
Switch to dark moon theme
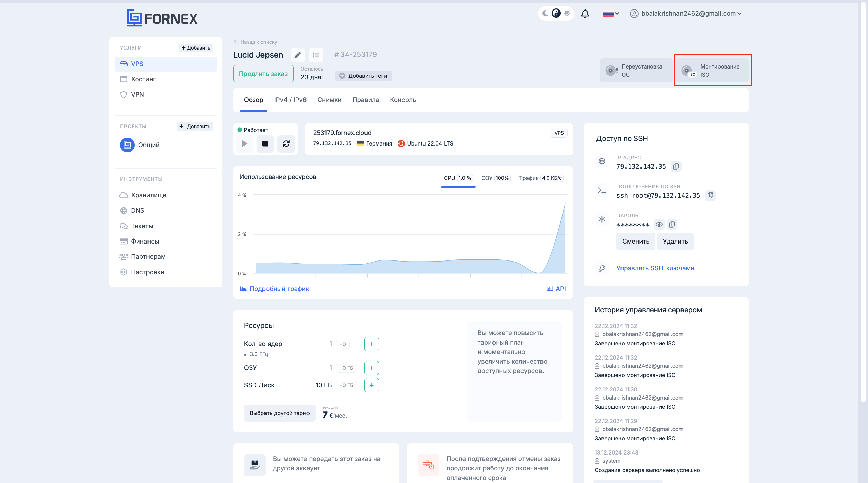tap(545, 14)
